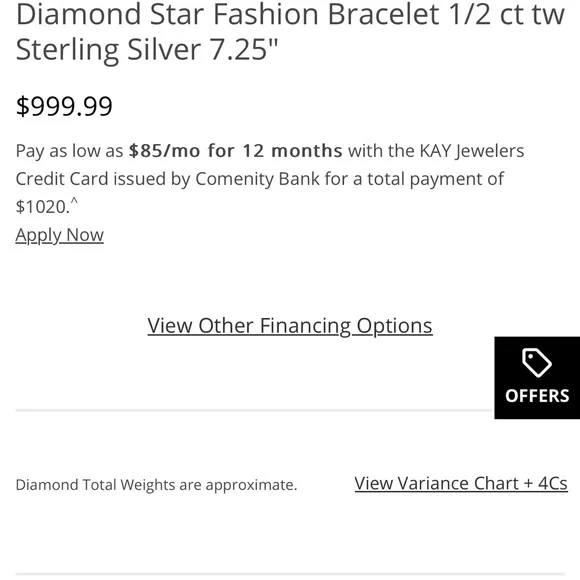Click the 1/2 ct tw text in title
Screen dimensions: 580x580
pyautogui.click(x=502, y=14)
